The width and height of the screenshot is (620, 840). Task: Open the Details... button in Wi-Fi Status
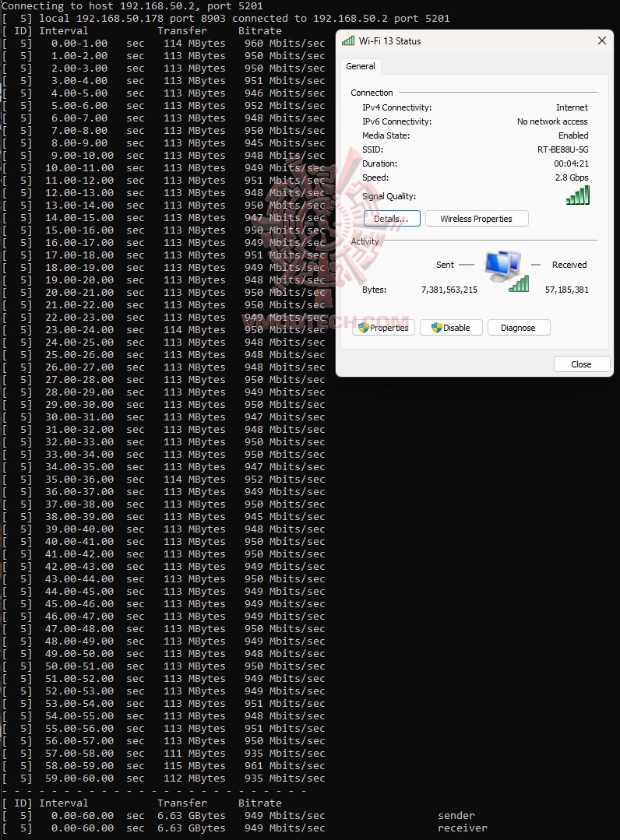[x=392, y=219]
